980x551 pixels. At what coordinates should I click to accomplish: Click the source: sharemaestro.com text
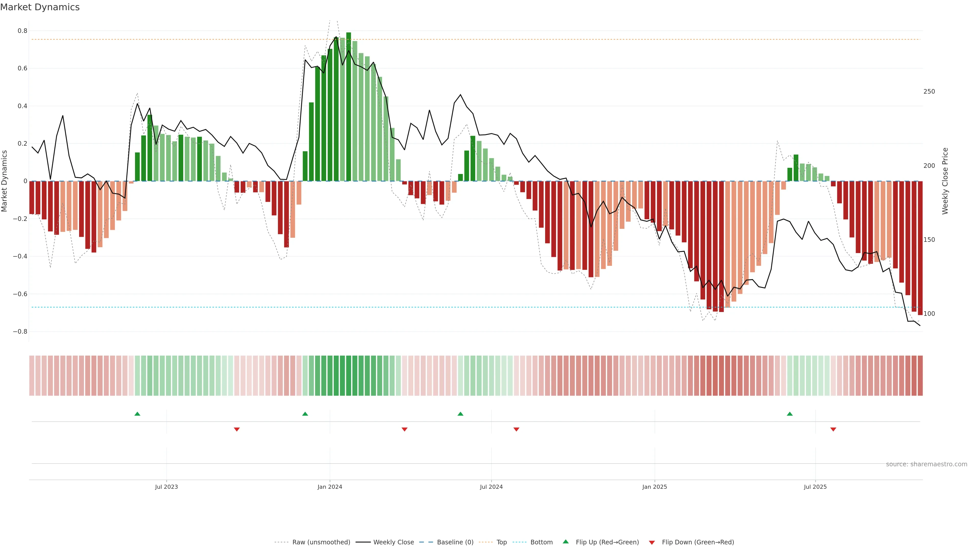[926, 464]
